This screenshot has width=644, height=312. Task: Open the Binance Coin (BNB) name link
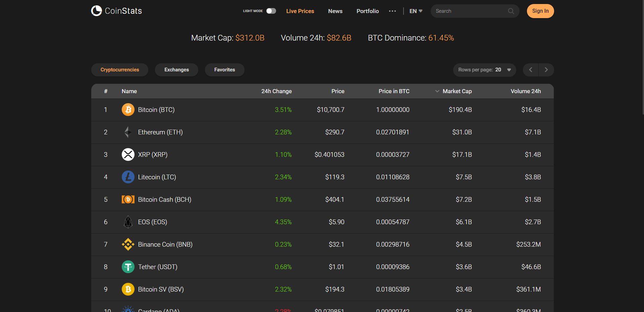[165, 244]
